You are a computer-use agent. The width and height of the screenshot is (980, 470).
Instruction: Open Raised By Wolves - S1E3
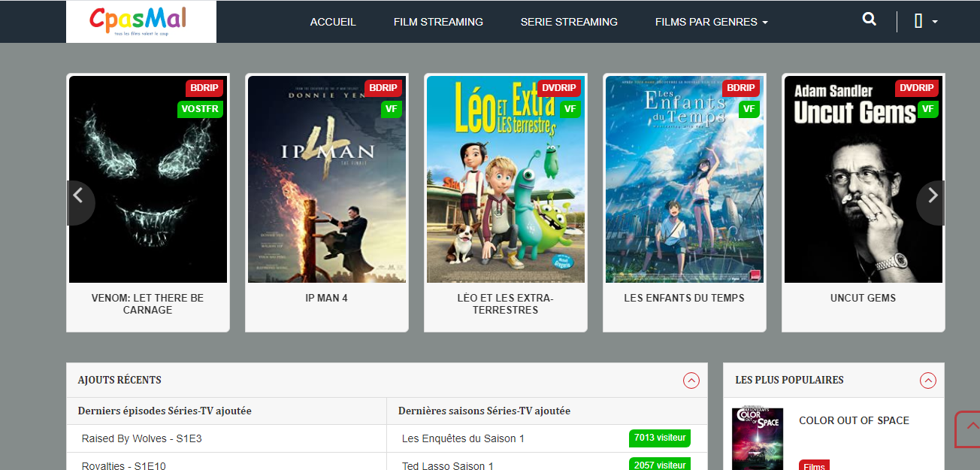(142, 438)
